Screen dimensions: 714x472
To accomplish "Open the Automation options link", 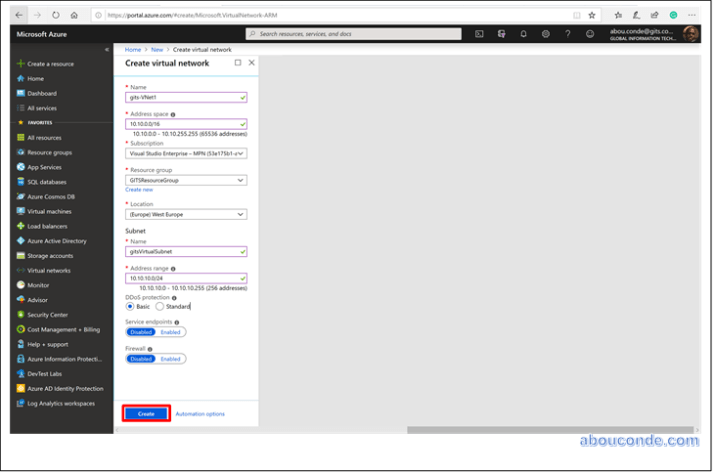I will coord(200,413).
